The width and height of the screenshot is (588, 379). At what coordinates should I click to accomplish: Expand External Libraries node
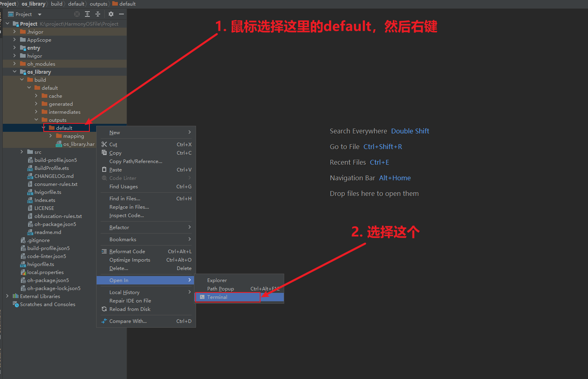(x=7, y=296)
